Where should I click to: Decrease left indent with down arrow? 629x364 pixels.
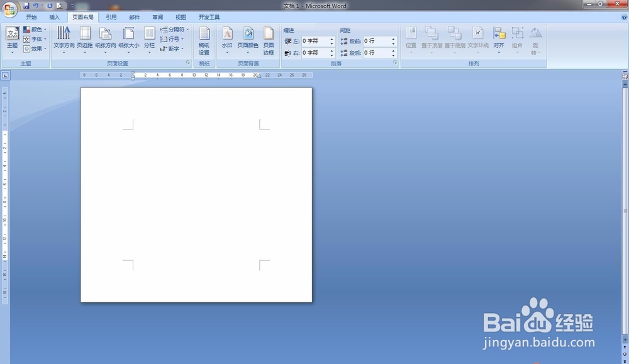click(x=331, y=43)
